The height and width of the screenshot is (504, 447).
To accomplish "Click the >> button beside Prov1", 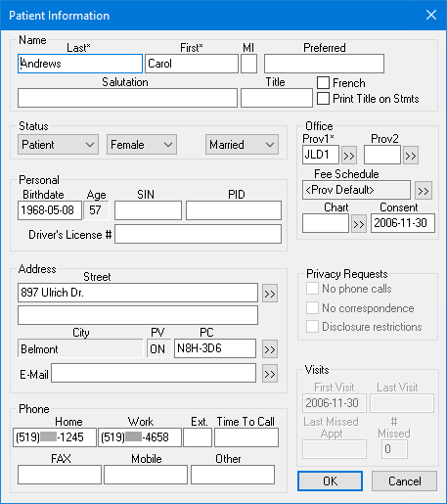I will [349, 156].
